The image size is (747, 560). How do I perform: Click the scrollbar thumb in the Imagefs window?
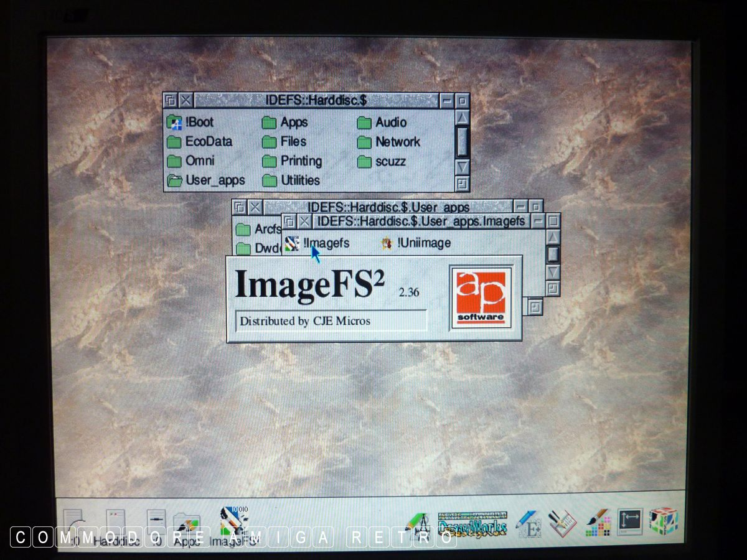(552, 254)
